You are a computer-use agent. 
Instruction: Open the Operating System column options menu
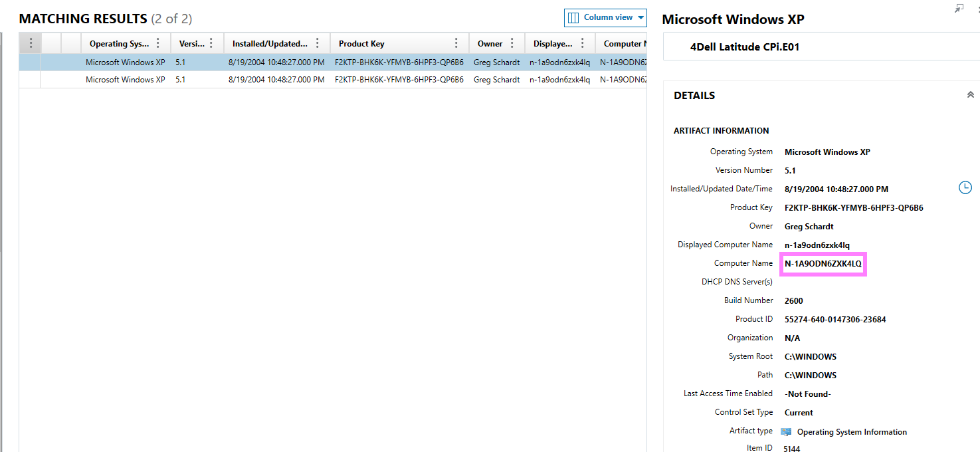pyautogui.click(x=157, y=43)
